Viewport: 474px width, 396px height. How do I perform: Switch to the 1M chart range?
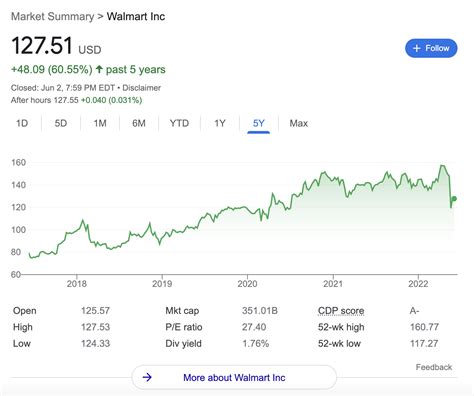[100, 123]
